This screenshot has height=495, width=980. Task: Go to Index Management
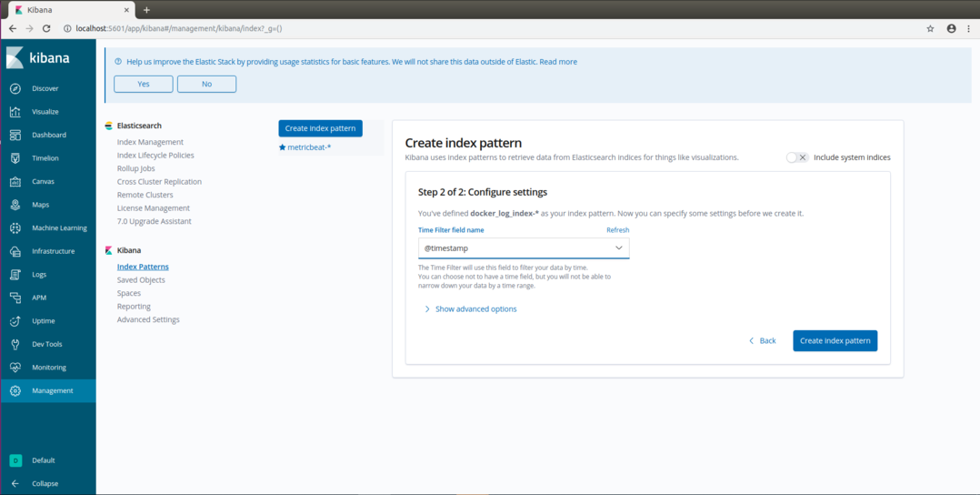pos(150,142)
